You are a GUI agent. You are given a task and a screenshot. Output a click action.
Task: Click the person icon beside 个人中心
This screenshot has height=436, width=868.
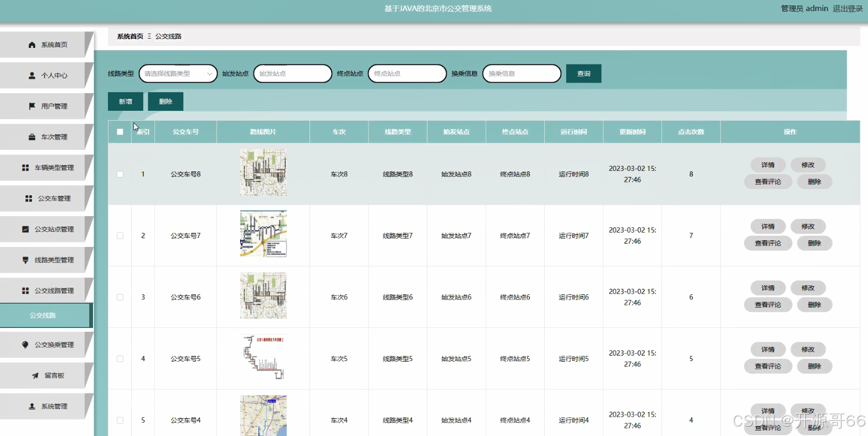click(32, 76)
